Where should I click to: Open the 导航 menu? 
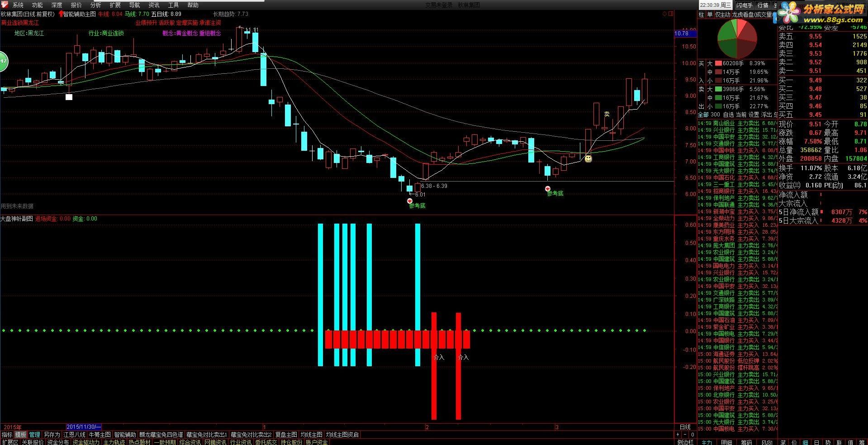coord(135,5)
